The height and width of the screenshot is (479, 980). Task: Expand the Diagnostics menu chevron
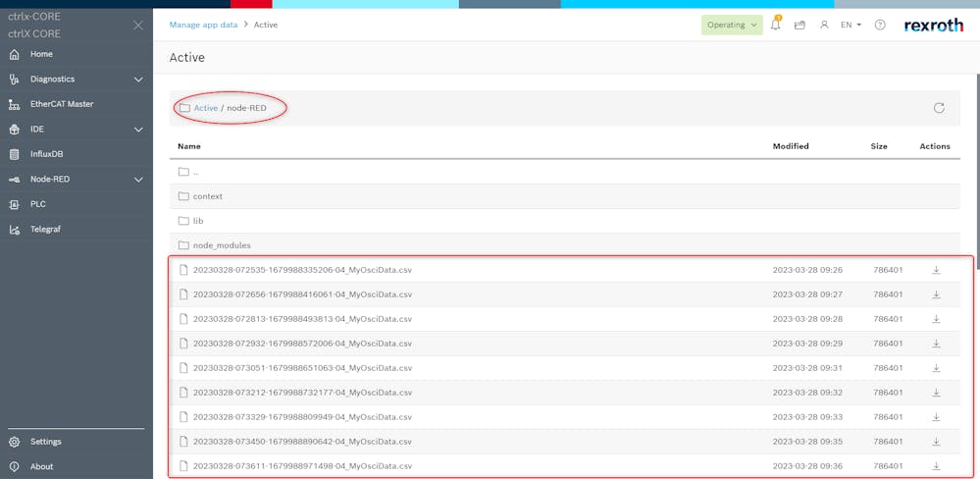tap(138, 80)
